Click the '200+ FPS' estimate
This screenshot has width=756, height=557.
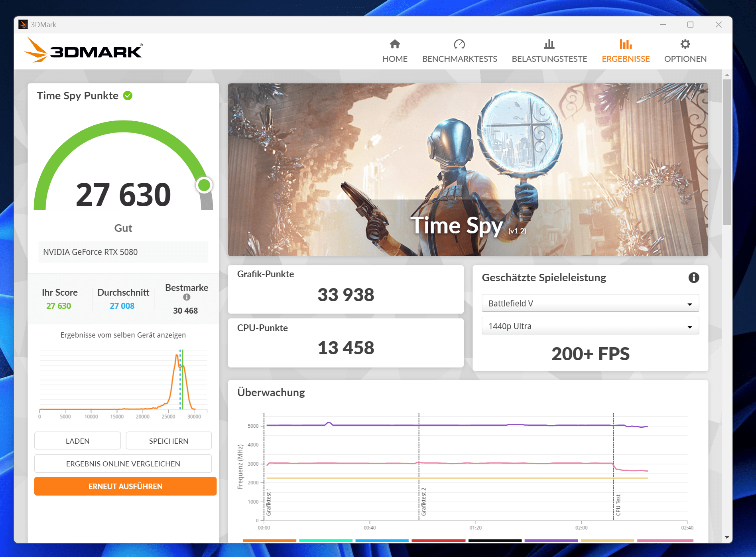point(590,354)
